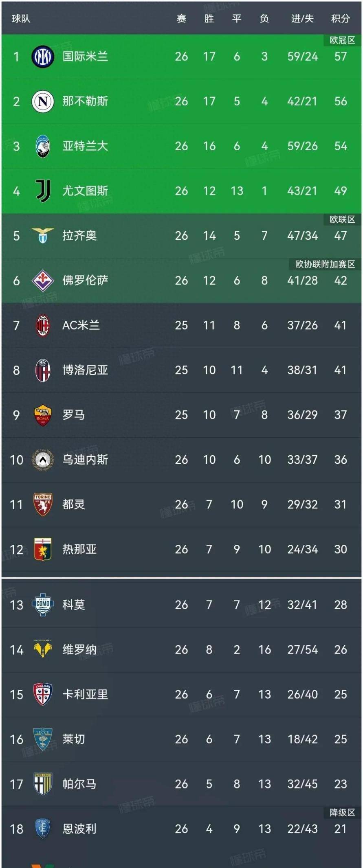Click the AC Milan crest
The width and height of the screenshot is (363, 868).
(x=43, y=325)
